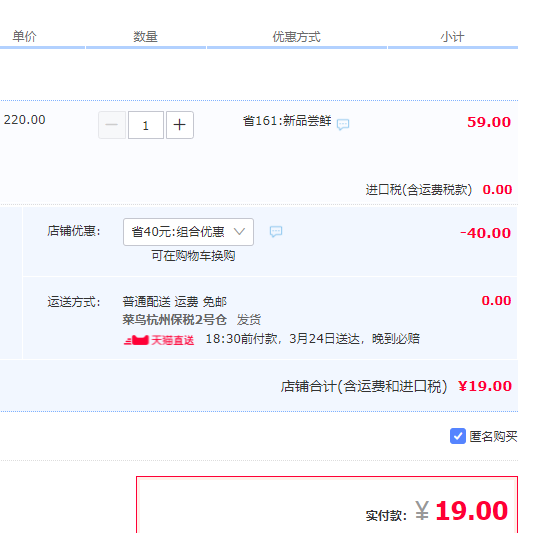The height and width of the screenshot is (533, 536).
Task: Click the chevron arrow in 店铺优惠 dropdown
Action: click(239, 231)
